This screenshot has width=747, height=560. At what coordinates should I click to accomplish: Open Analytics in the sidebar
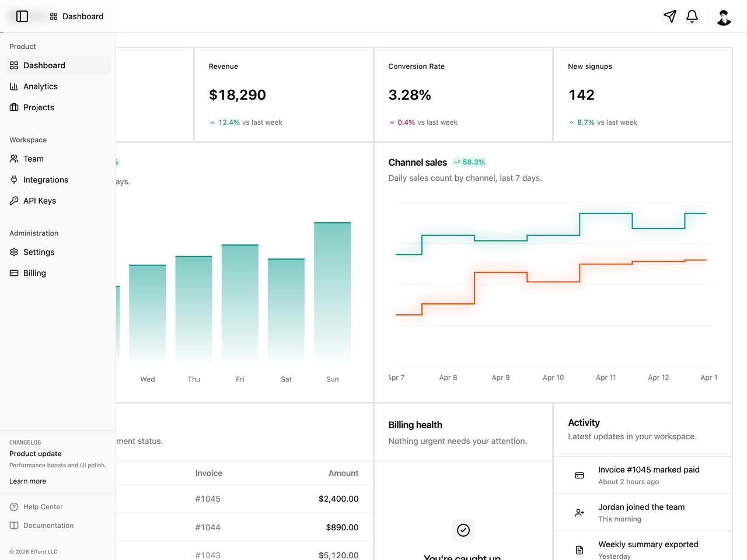coord(58,86)
